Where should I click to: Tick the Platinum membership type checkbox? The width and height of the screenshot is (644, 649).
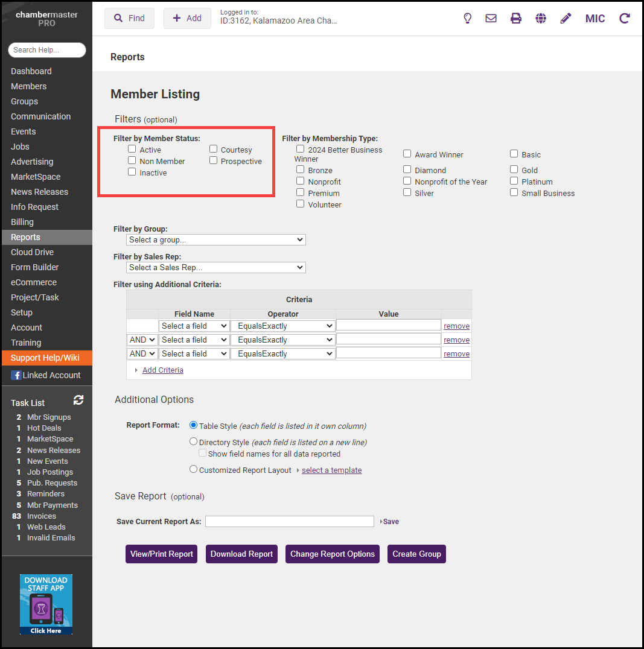[514, 181]
